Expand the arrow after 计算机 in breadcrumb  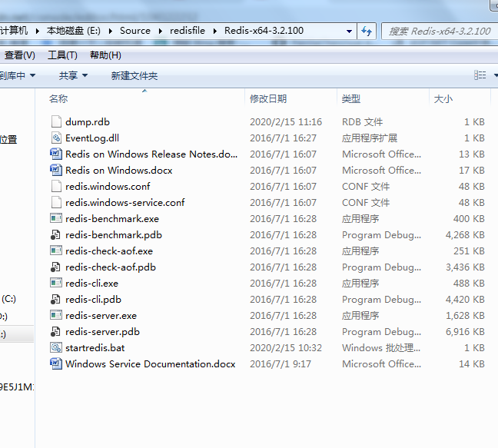click(x=38, y=31)
